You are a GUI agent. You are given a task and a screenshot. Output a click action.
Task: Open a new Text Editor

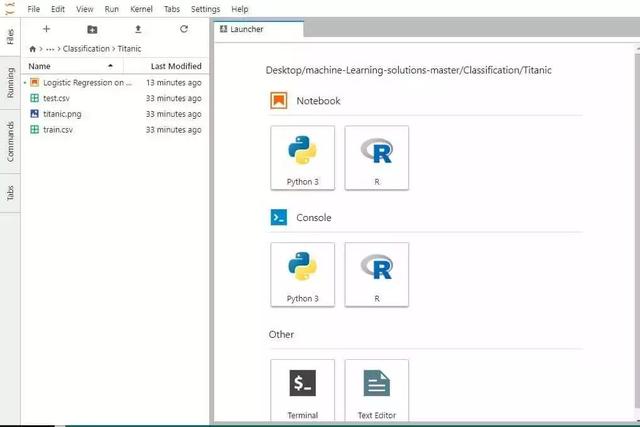[x=377, y=391]
